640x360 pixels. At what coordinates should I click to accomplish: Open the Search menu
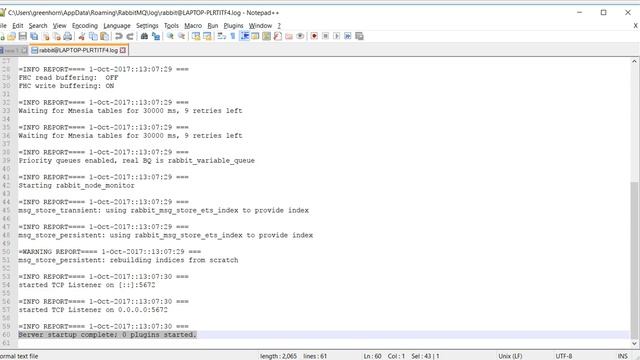pos(38,25)
